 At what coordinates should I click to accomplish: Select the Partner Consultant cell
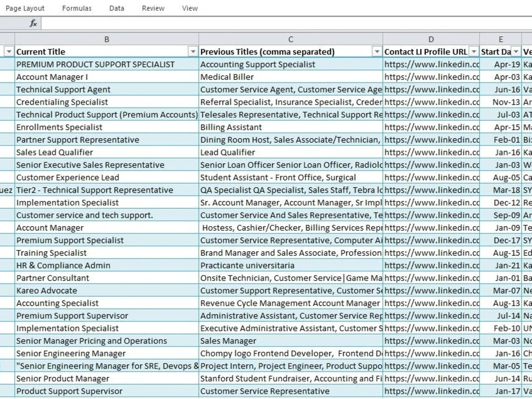[x=106, y=278]
